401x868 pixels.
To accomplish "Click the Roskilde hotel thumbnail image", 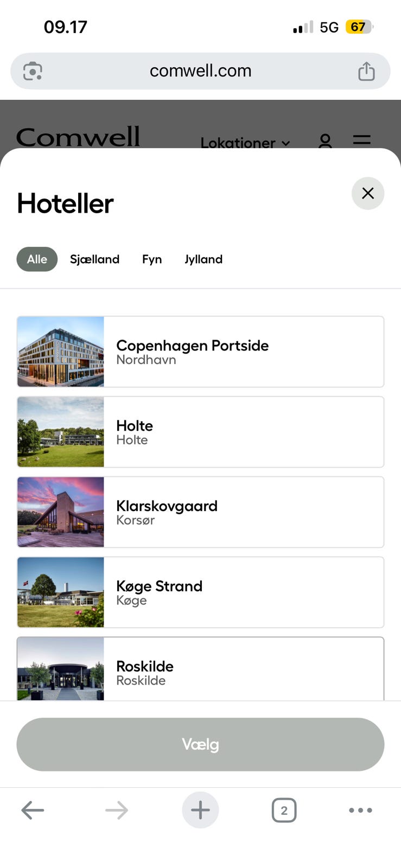I will point(61,668).
